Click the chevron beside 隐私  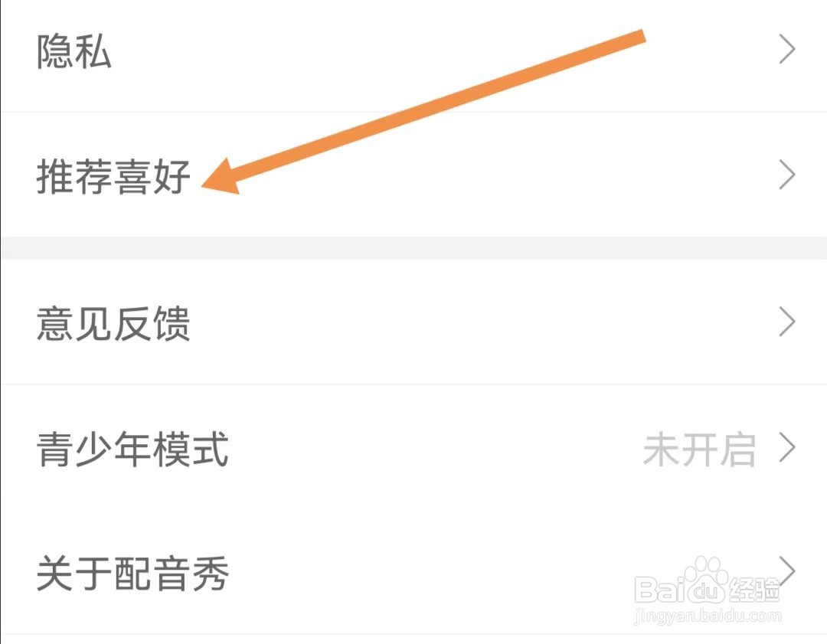tap(787, 50)
